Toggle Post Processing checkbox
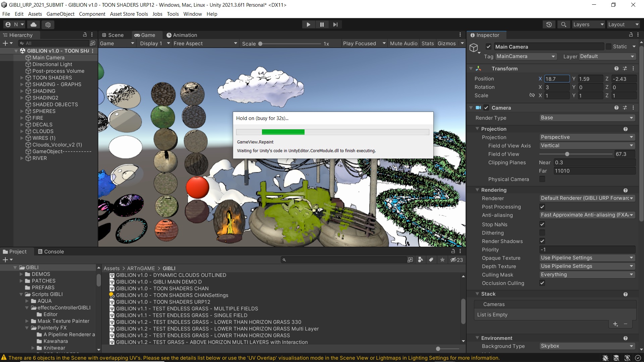The height and width of the screenshot is (362, 644). tap(542, 206)
